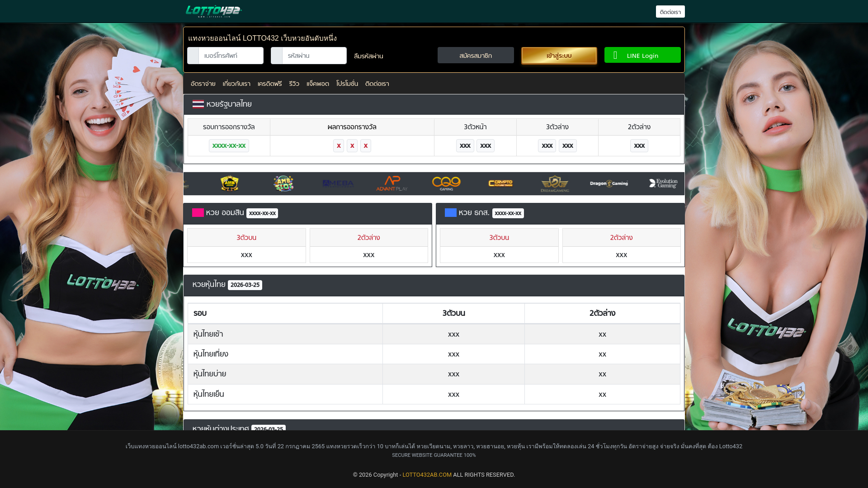Open the Crypto Future Trade logo

pos(500,183)
